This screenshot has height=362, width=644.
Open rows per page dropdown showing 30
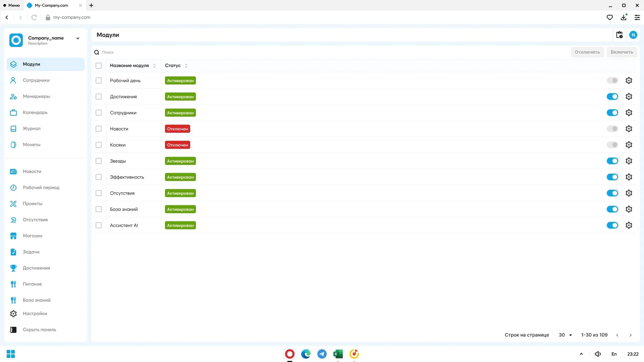(565, 335)
